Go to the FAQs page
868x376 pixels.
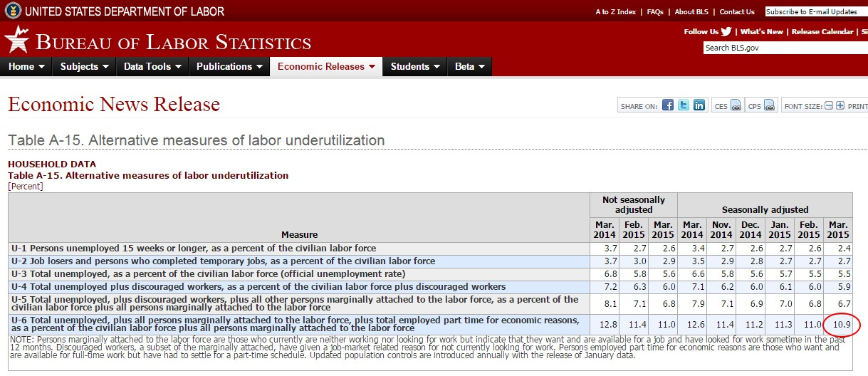pyautogui.click(x=655, y=11)
